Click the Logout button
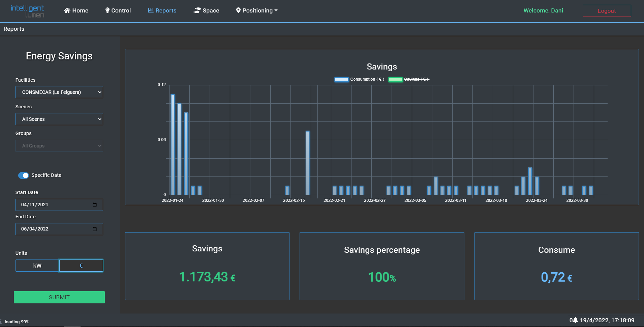This screenshot has width=644, height=327. [607, 11]
